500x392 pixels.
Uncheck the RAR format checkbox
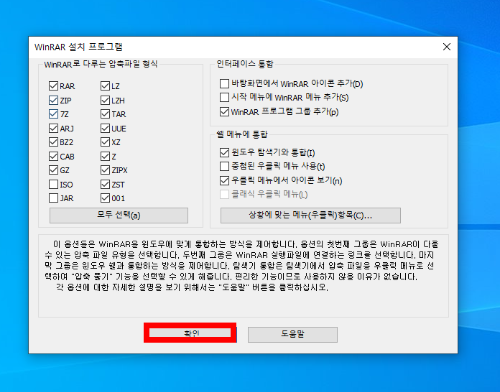53,86
